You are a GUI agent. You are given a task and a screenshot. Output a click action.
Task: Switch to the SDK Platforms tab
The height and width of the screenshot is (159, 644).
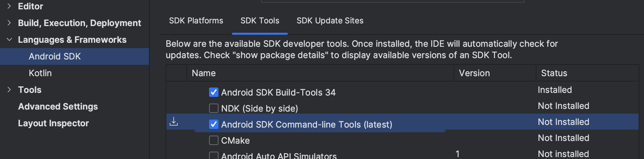point(196,21)
